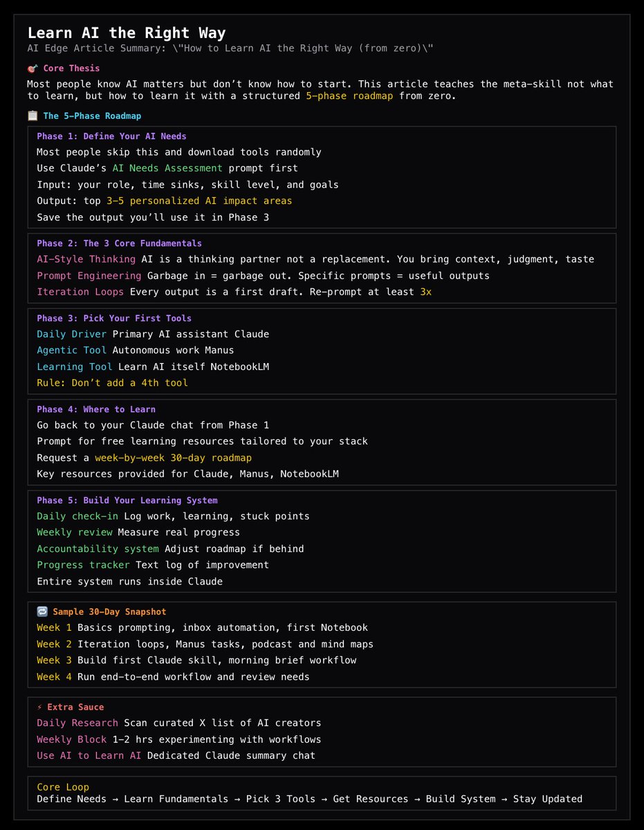Screen dimensions: 644x830
Task: Click the yellow 'Core Loop' heading
Action: (63, 787)
